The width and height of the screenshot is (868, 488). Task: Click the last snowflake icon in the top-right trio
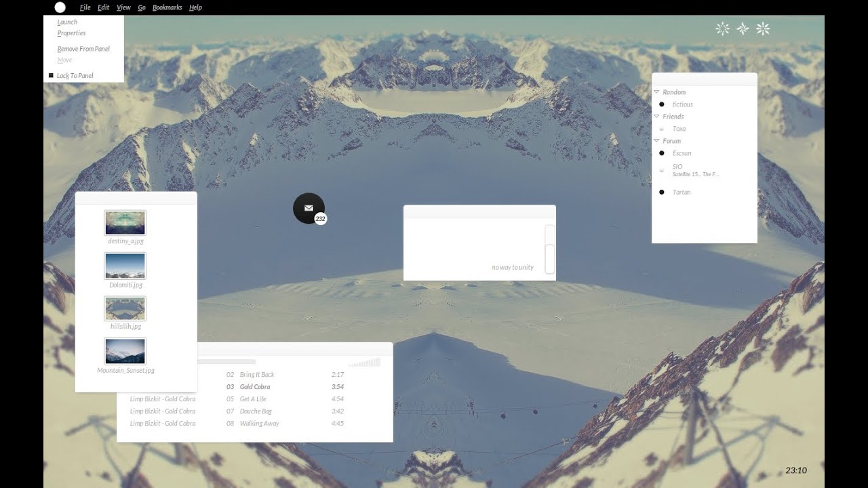[763, 28]
